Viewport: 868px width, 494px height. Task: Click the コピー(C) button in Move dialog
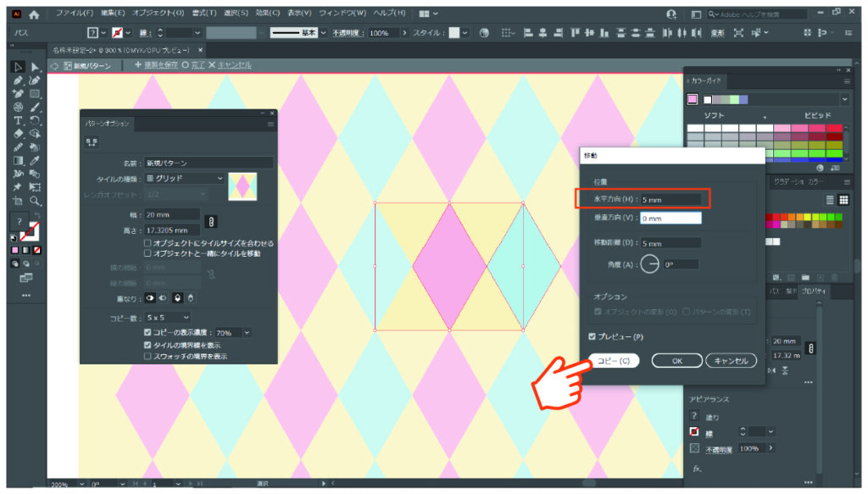614,361
